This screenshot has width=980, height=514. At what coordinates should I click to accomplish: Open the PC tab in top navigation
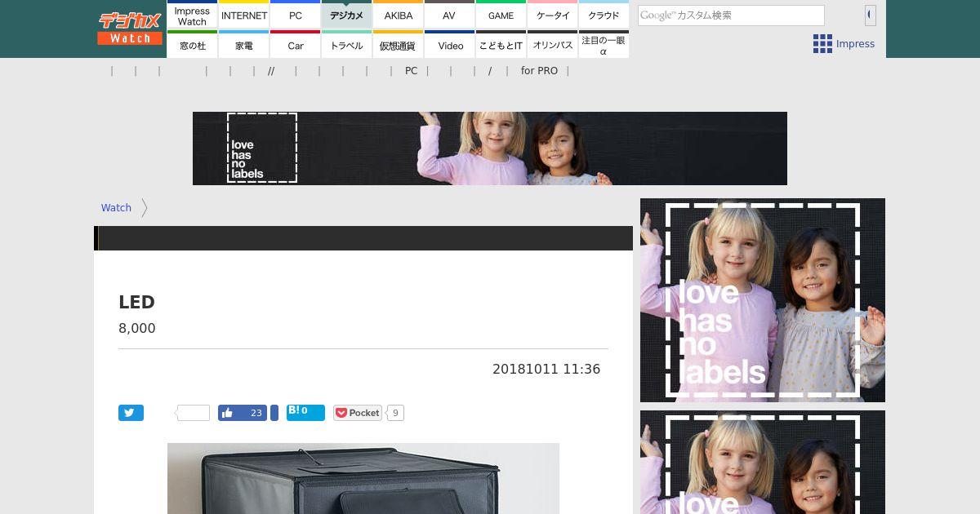296,16
